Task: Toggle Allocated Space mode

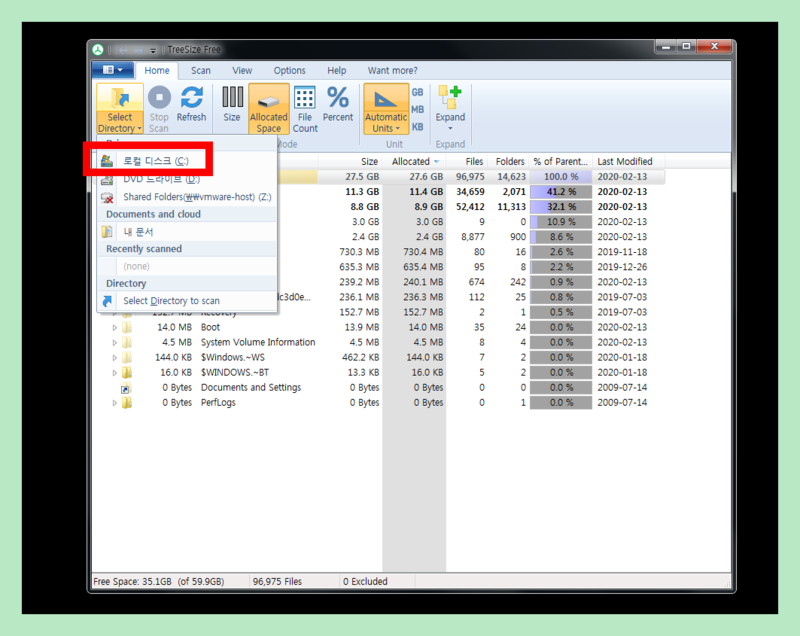Action: pos(269,110)
